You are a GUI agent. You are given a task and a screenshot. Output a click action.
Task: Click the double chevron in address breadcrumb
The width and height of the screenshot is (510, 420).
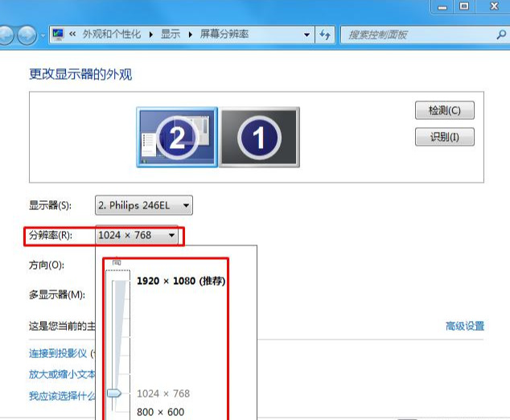pyautogui.click(x=72, y=34)
